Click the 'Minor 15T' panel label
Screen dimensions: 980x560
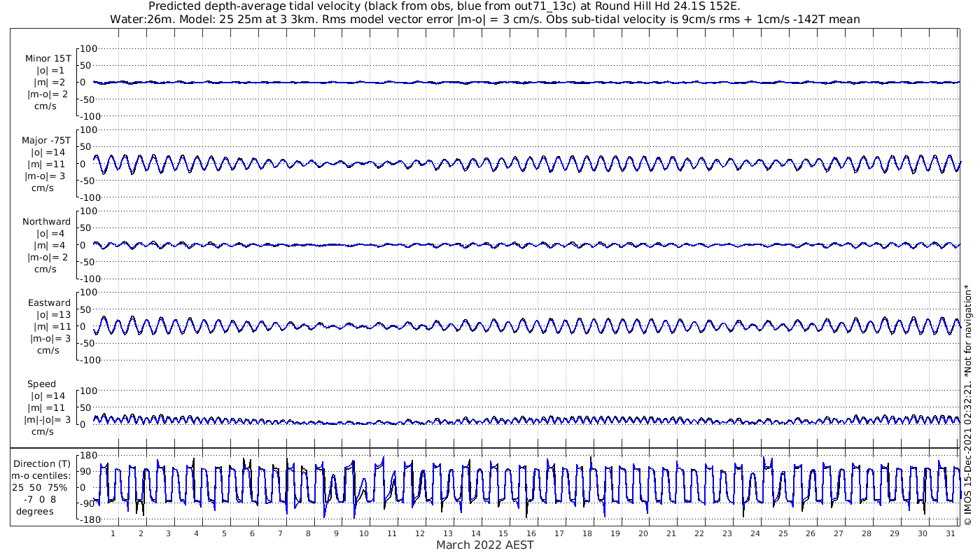[48, 59]
